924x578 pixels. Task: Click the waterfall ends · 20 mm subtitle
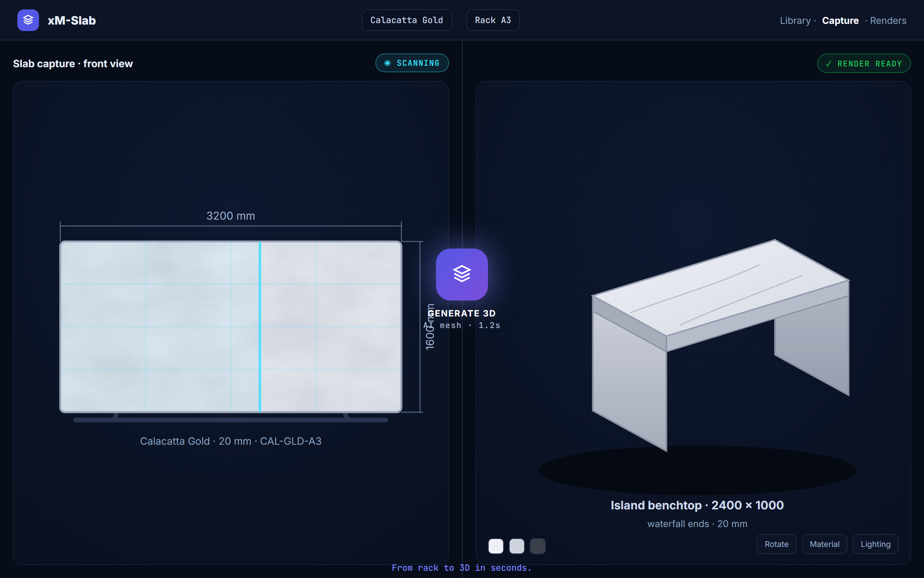pos(697,524)
